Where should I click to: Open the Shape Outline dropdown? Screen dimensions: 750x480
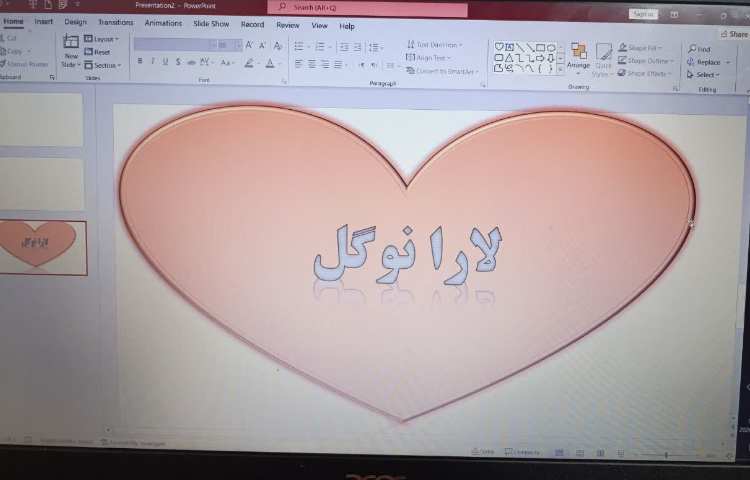(645, 60)
